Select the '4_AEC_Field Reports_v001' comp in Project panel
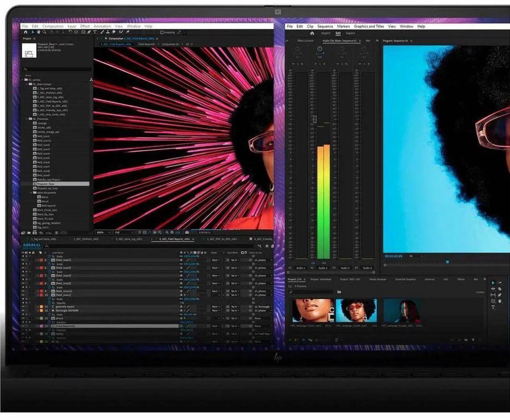 pyautogui.click(x=52, y=102)
